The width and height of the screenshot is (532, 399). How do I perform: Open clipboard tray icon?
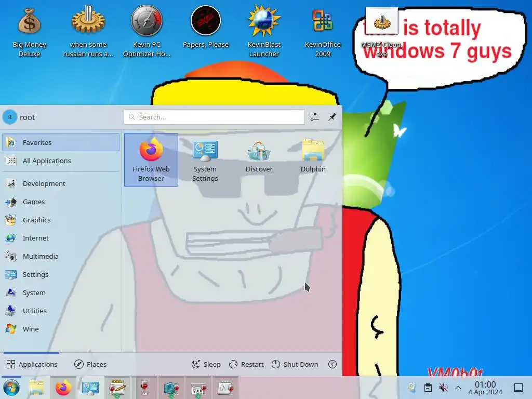(x=428, y=388)
